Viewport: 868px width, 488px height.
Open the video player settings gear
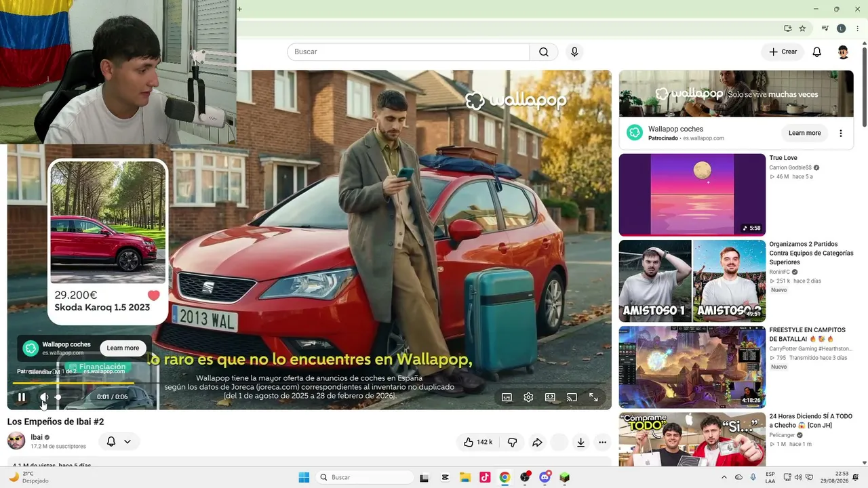click(528, 397)
